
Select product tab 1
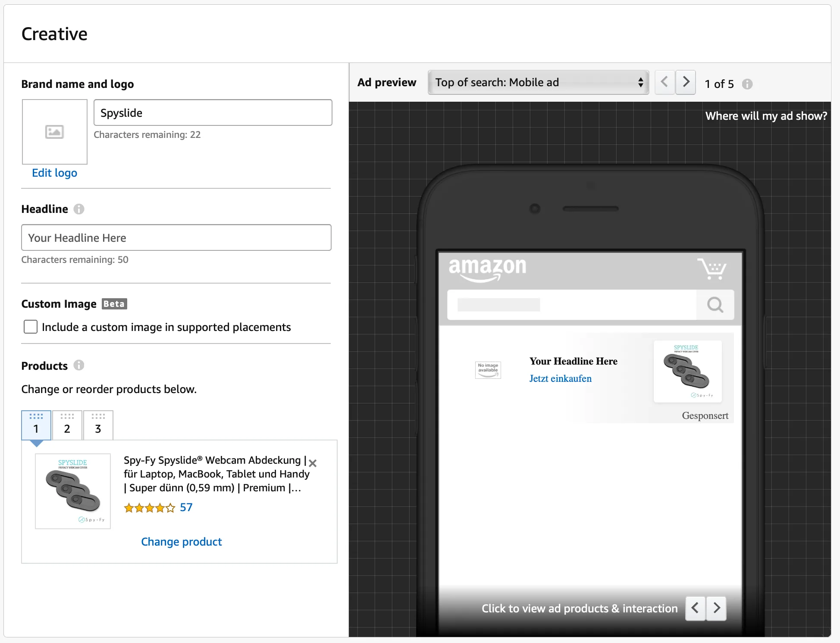click(x=36, y=425)
